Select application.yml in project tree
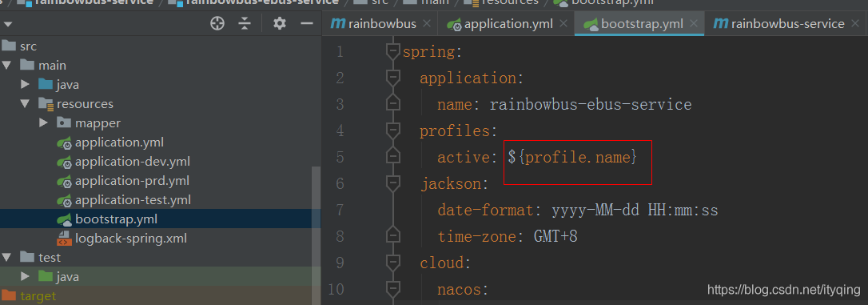Screen dimensions: 868x305 pos(119,142)
